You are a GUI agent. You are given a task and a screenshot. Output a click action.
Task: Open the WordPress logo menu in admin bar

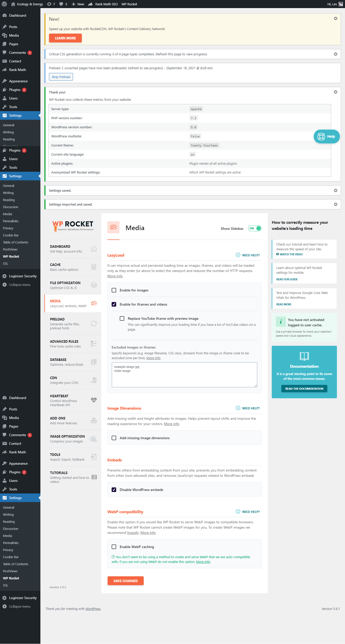pyautogui.click(x=4, y=4)
